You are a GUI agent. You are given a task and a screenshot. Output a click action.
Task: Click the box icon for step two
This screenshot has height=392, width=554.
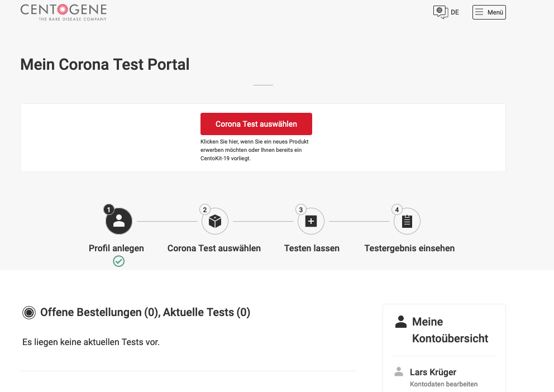pos(215,222)
